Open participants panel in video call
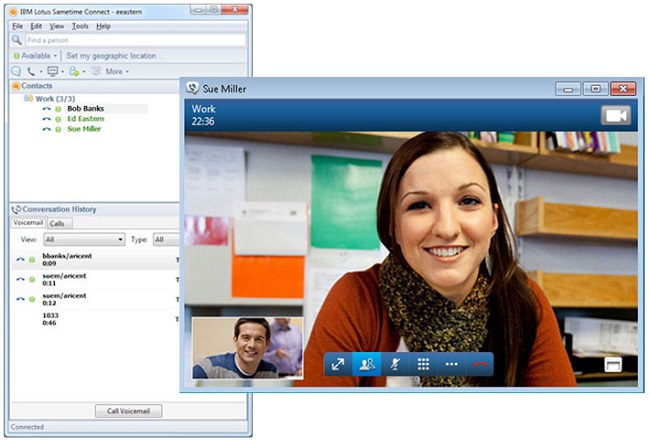 tap(366, 364)
